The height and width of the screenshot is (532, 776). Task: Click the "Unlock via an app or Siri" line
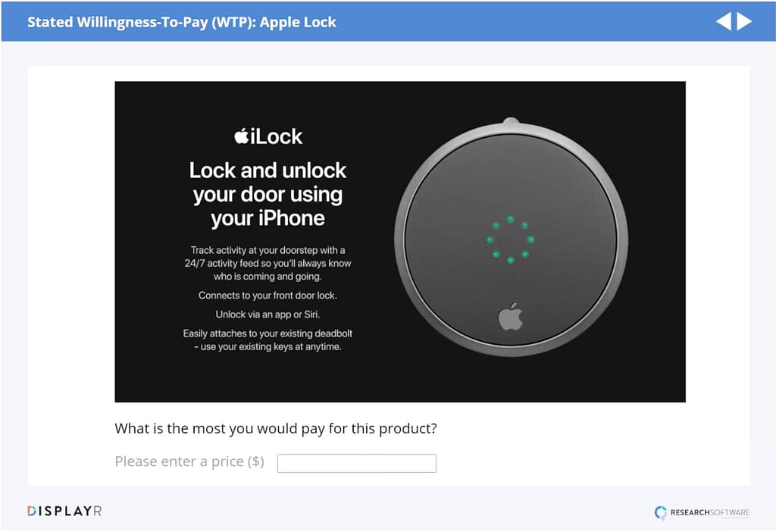268,315
